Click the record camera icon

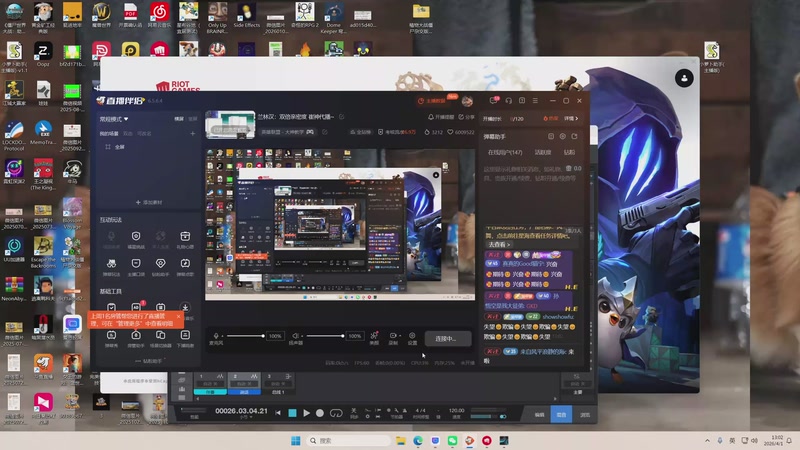pos(393,335)
